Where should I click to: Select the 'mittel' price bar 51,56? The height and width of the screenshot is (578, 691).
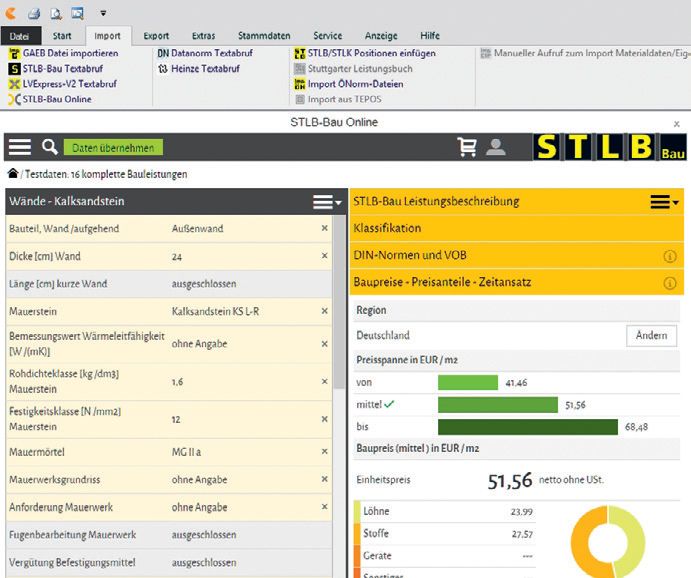498,405
